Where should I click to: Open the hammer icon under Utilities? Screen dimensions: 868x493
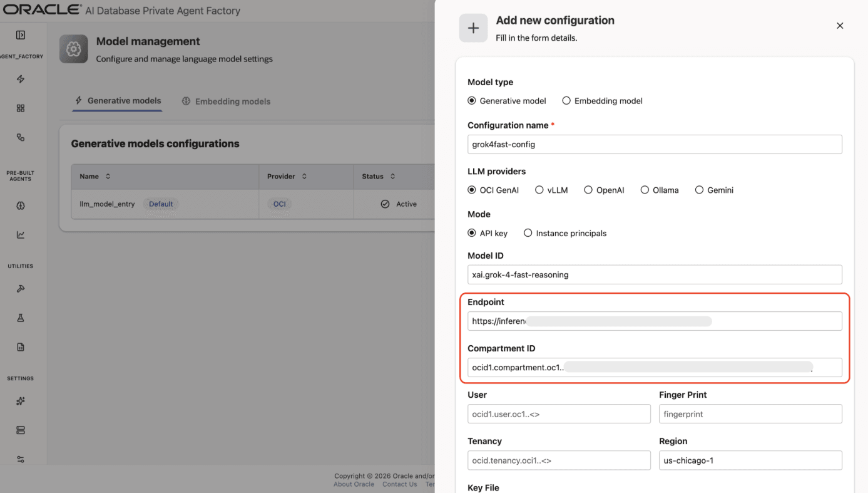pos(21,289)
